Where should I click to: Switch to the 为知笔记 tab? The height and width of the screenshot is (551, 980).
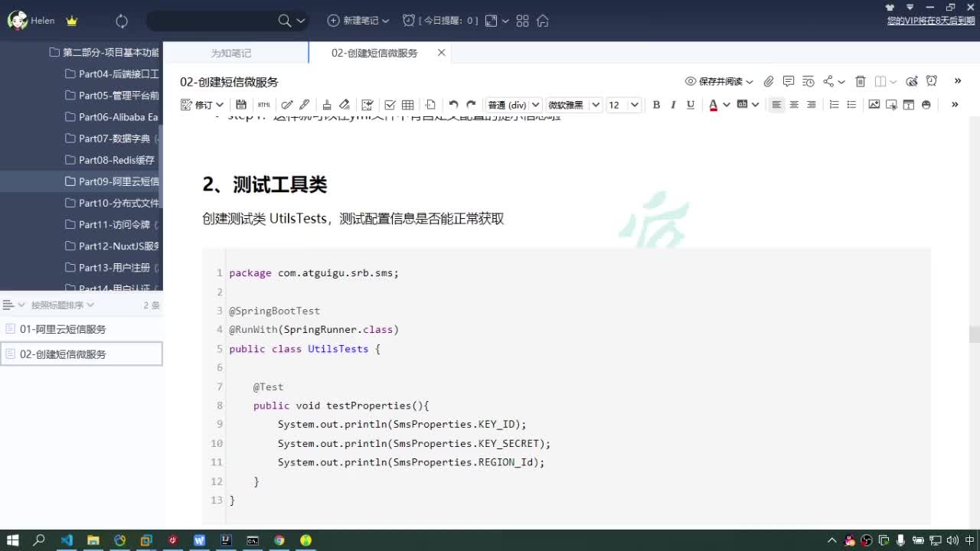click(x=231, y=53)
